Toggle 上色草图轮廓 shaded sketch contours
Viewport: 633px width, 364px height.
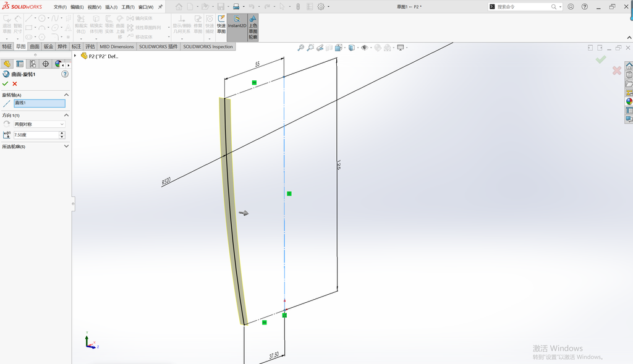[253, 27]
